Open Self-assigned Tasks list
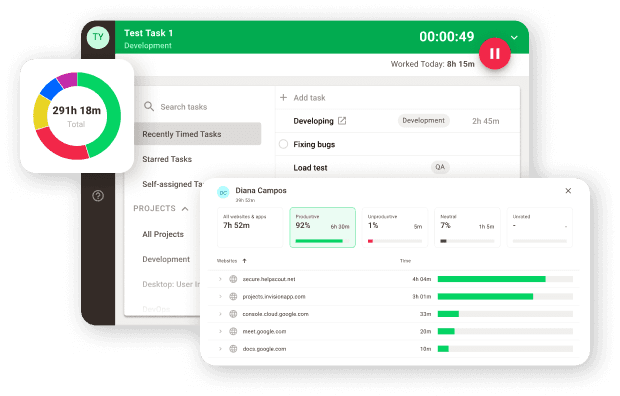The image size is (620, 396). [172, 184]
